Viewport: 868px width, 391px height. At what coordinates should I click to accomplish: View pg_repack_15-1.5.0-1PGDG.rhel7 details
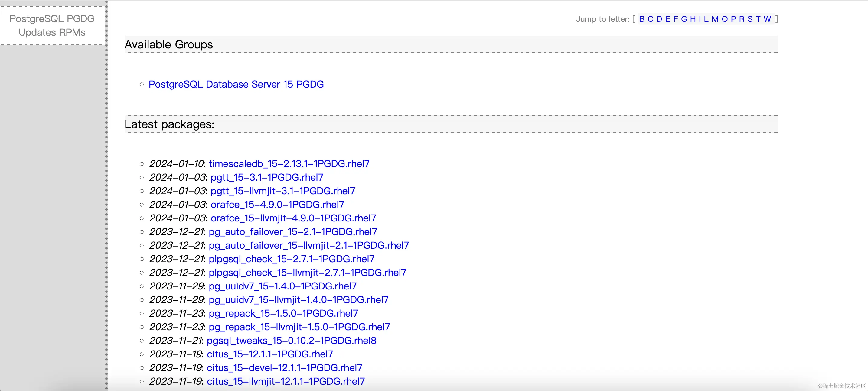283,314
